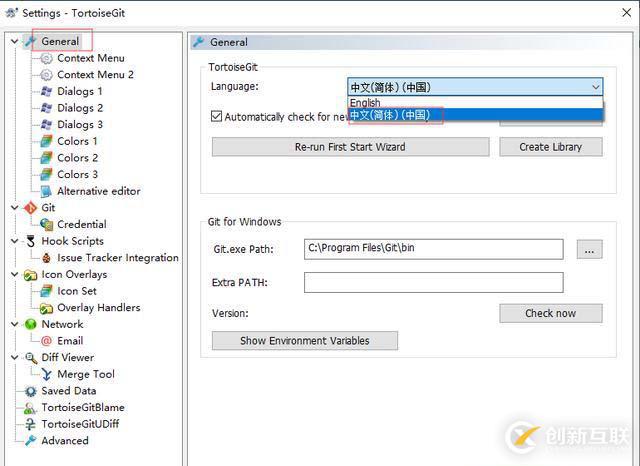Click the Extra PATH input field

click(433, 283)
